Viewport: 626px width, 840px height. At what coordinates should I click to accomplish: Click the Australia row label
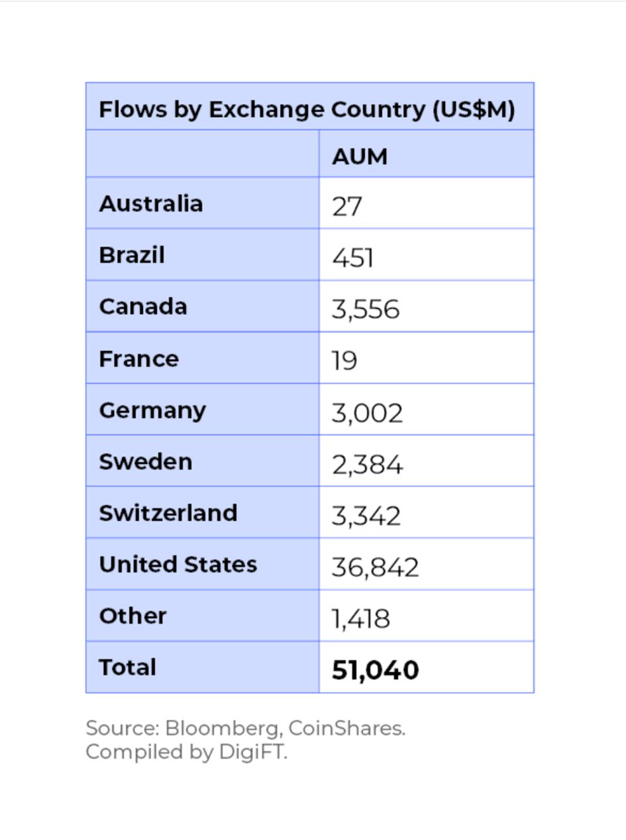click(x=151, y=203)
